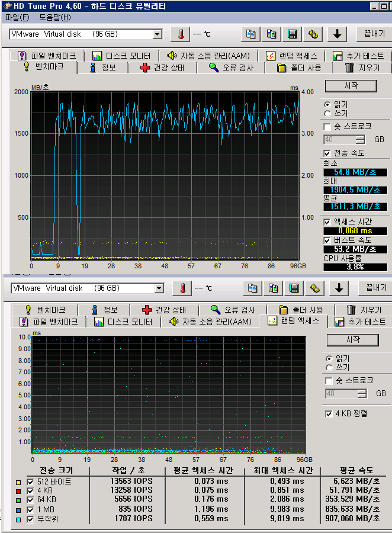Open 건강 상태 tab in upper window

pos(162,68)
